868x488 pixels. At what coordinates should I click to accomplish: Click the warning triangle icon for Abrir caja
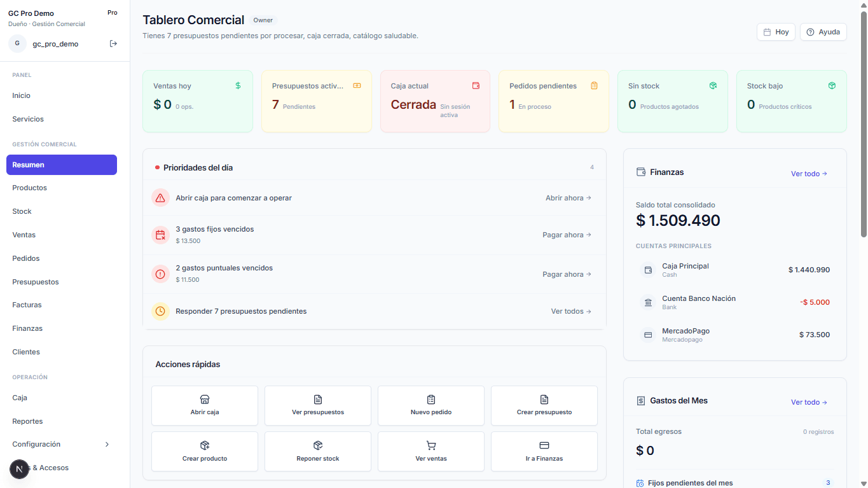pos(160,198)
